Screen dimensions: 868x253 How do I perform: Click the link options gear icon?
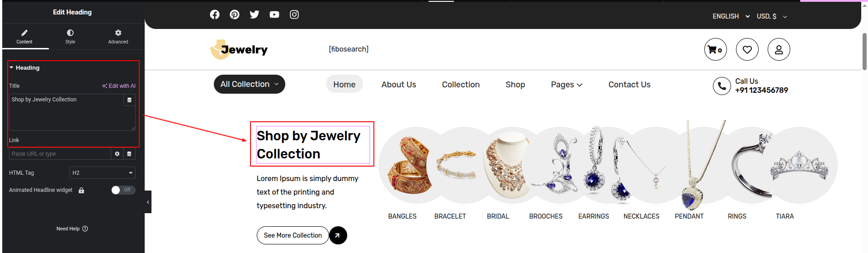pyautogui.click(x=117, y=154)
